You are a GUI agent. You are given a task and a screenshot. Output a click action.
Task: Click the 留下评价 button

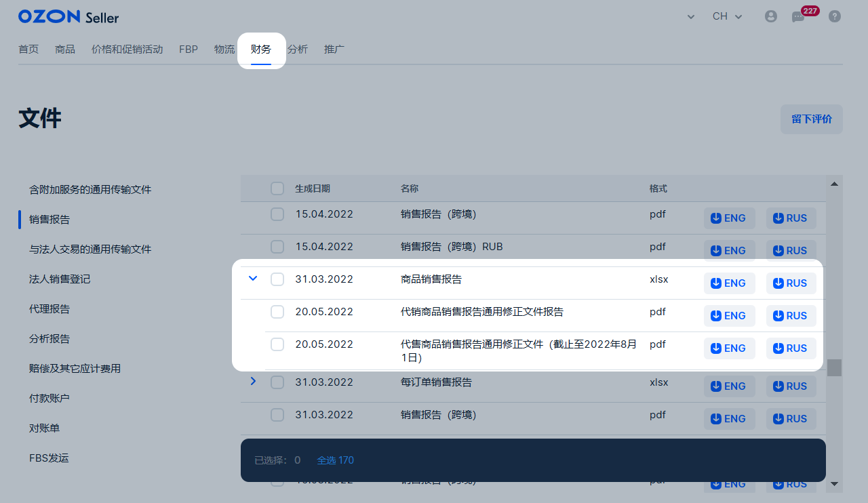click(x=812, y=119)
